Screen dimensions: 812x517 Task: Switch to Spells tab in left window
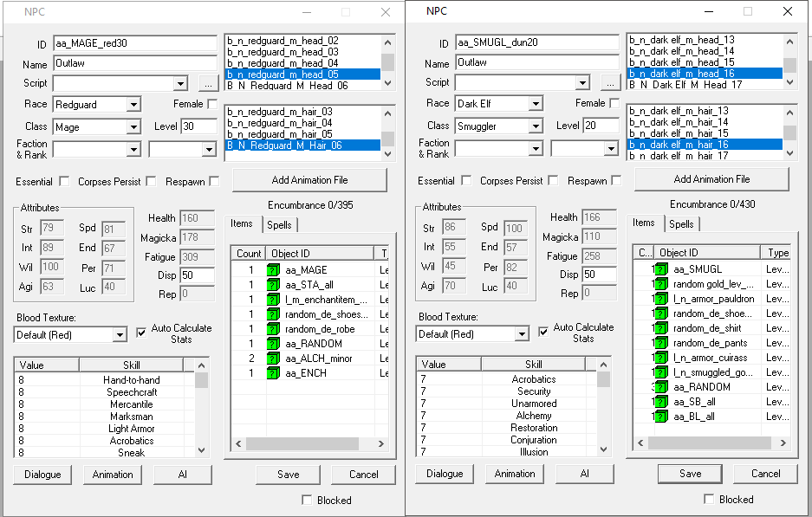pyautogui.click(x=280, y=225)
